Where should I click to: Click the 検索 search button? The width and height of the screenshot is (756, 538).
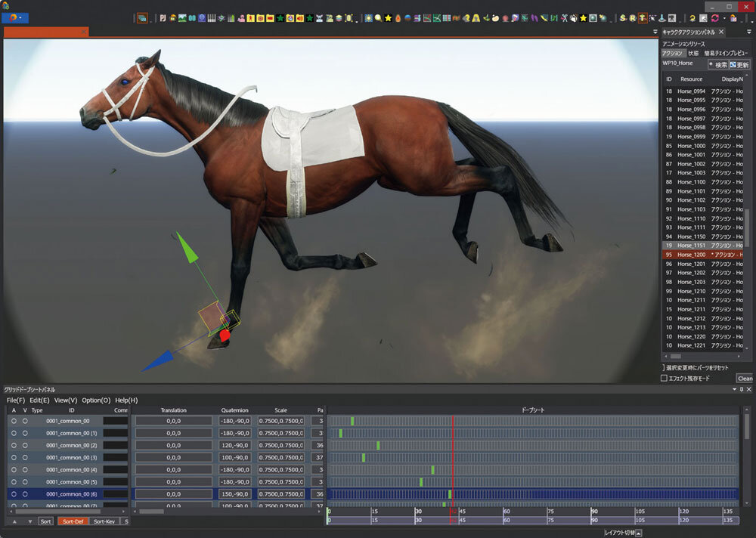coord(718,64)
